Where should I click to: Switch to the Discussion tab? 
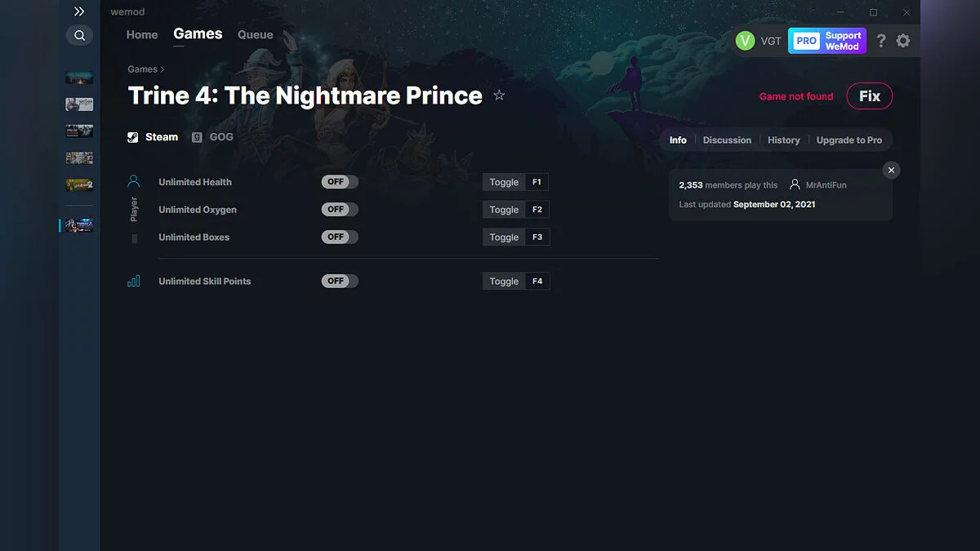click(727, 140)
